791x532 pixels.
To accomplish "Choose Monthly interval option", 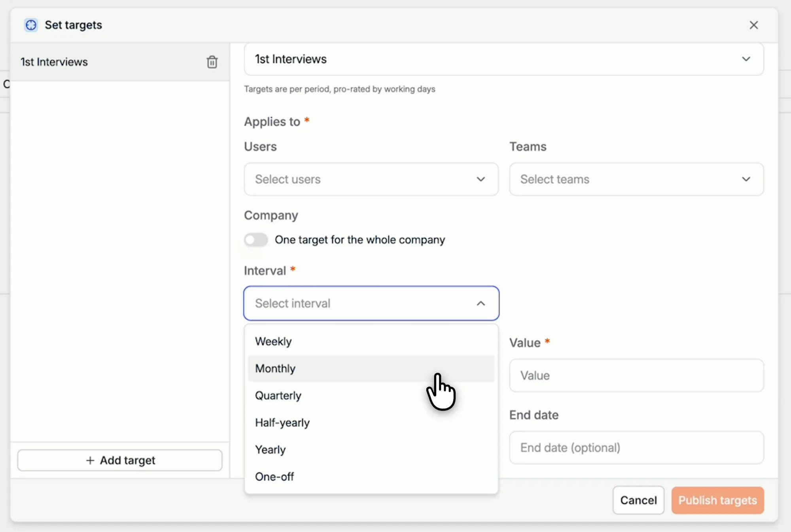I will click(x=371, y=368).
